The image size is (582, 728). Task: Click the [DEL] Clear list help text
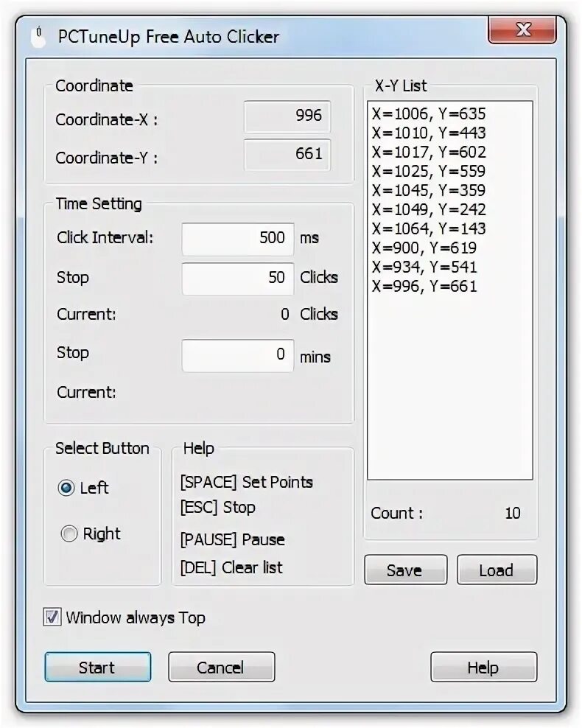click(231, 567)
